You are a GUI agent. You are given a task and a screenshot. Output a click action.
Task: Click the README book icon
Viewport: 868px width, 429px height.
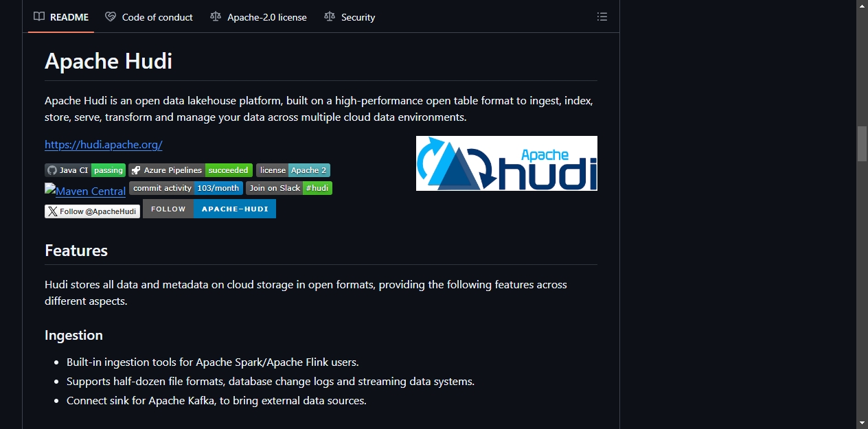click(x=39, y=16)
